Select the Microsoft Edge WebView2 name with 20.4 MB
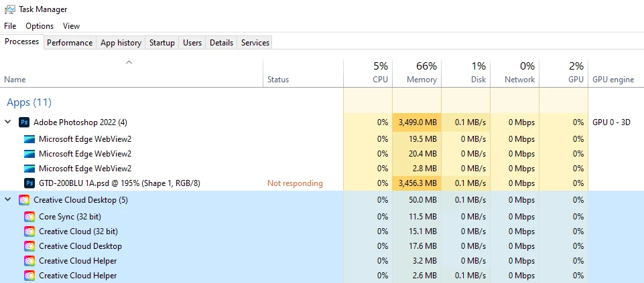Image resolution: width=644 pixels, height=283 pixels. coord(85,154)
